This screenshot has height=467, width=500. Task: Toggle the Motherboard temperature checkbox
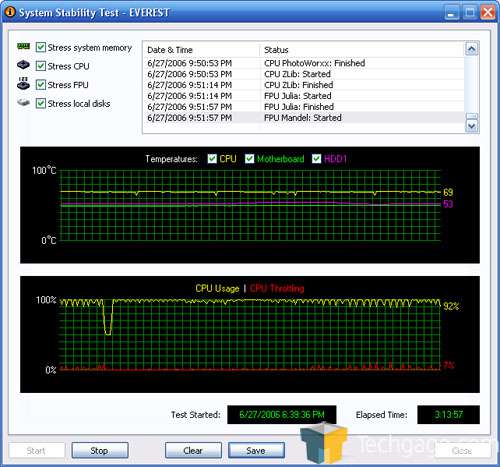tap(249, 159)
